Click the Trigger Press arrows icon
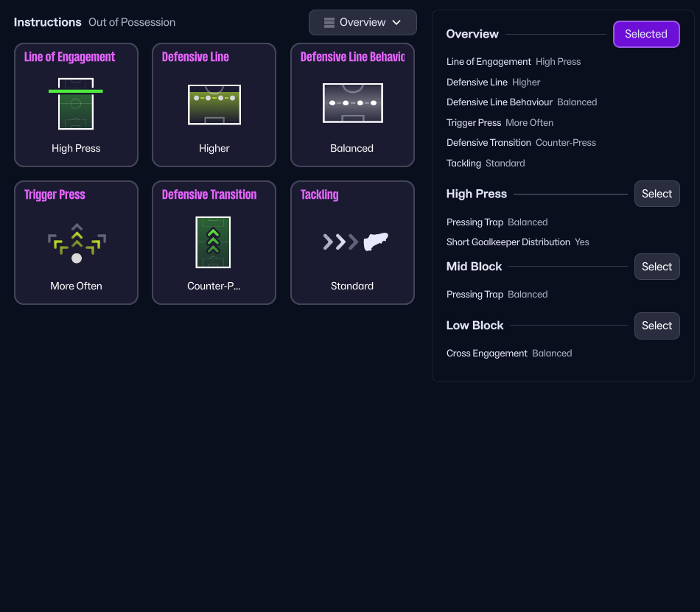Screen dimensions: 700x612 tap(77, 242)
